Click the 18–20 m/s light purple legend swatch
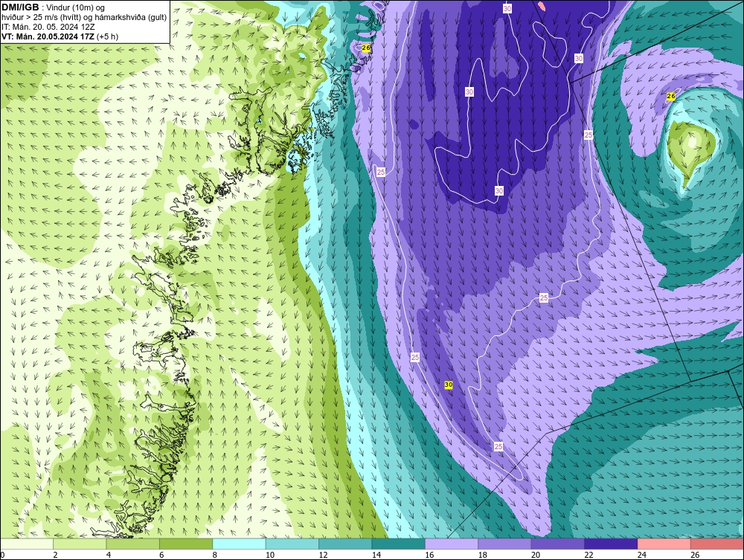The width and height of the screenshot is (744, 560). pyautogui.click(x=505, y=544)
